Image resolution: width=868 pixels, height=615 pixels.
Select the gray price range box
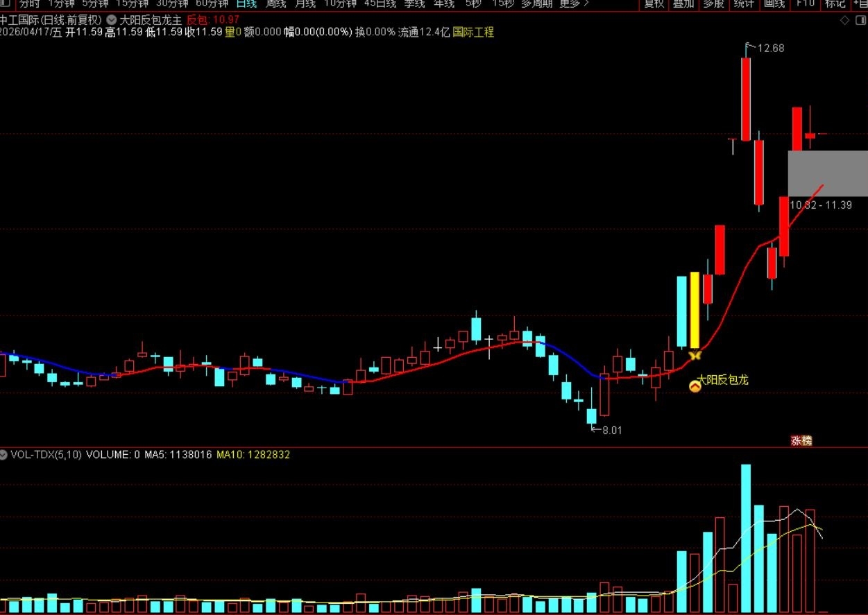click(x=828, y=173)
